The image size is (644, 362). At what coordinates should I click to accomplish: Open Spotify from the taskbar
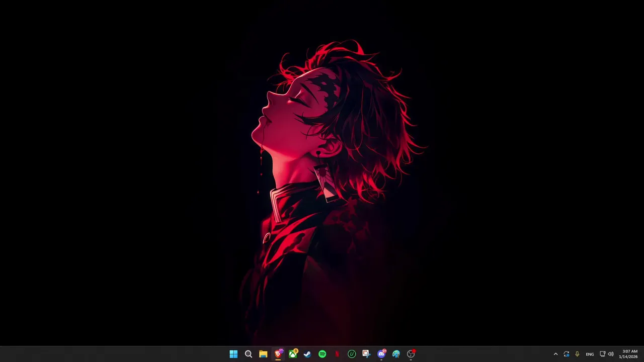[322, 354]
